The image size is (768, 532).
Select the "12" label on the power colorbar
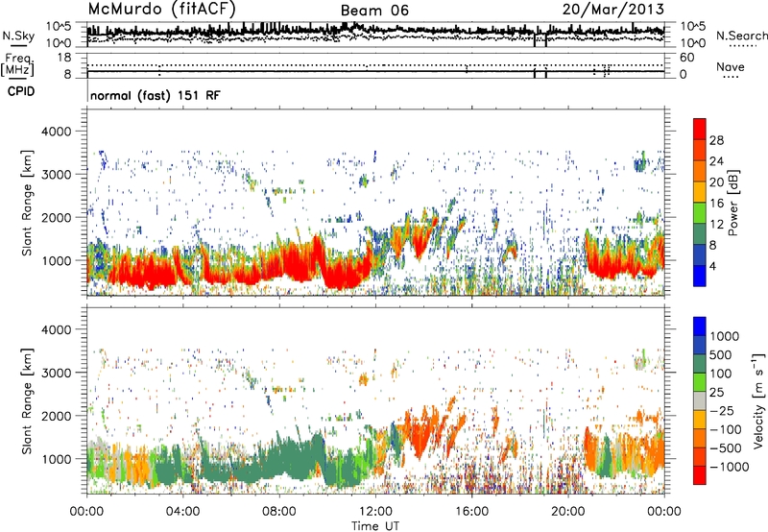[716, 225]
